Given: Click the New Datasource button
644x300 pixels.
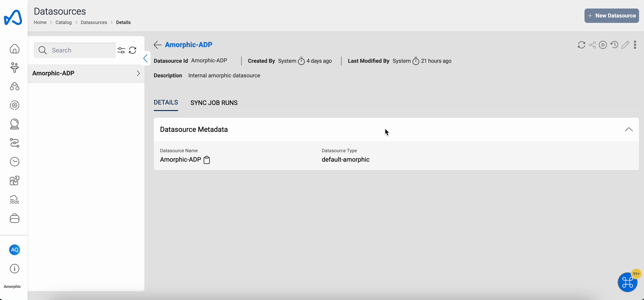Looking at the screenshot, I should click(x=611, y=16).
